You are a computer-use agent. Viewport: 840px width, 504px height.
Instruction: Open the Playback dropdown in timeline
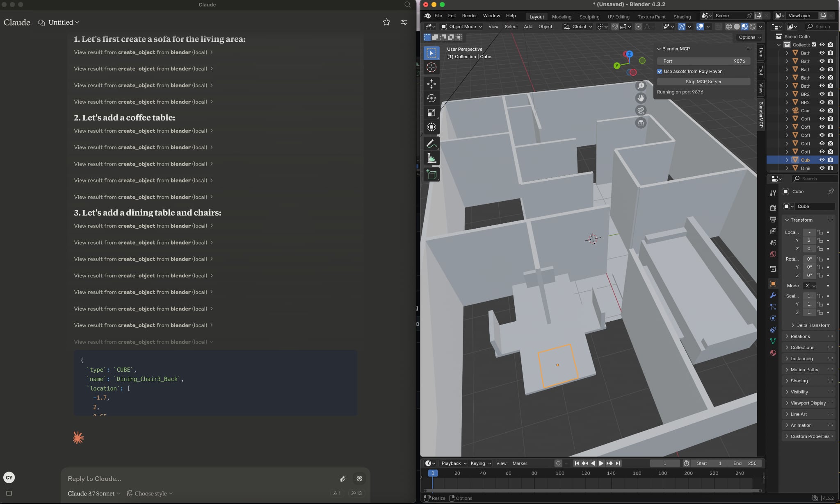click(x=454, y=463)
